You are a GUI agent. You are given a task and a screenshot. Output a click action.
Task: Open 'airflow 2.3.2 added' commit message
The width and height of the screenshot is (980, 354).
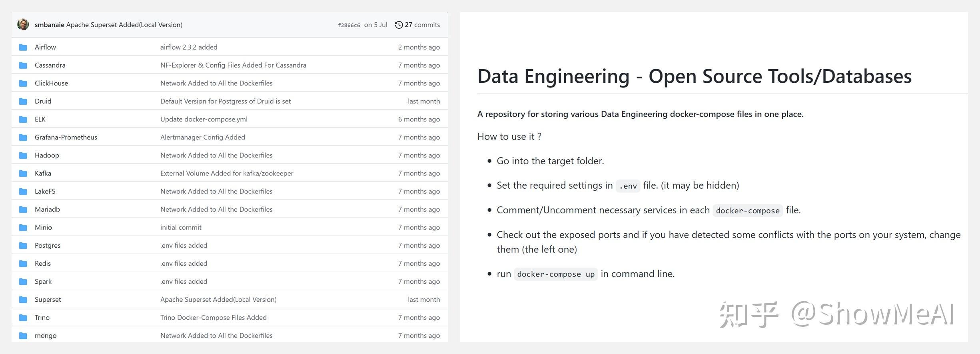pyautogui.click(x=189, y=47)
